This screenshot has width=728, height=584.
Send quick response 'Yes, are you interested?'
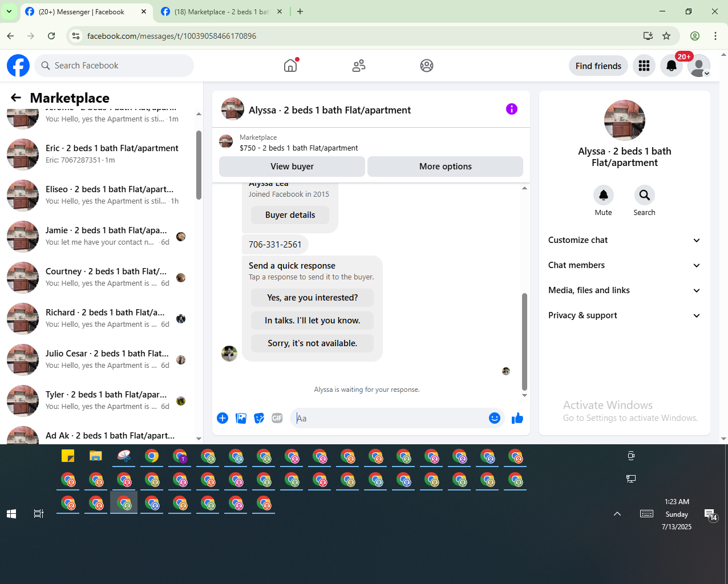(312, 298)
